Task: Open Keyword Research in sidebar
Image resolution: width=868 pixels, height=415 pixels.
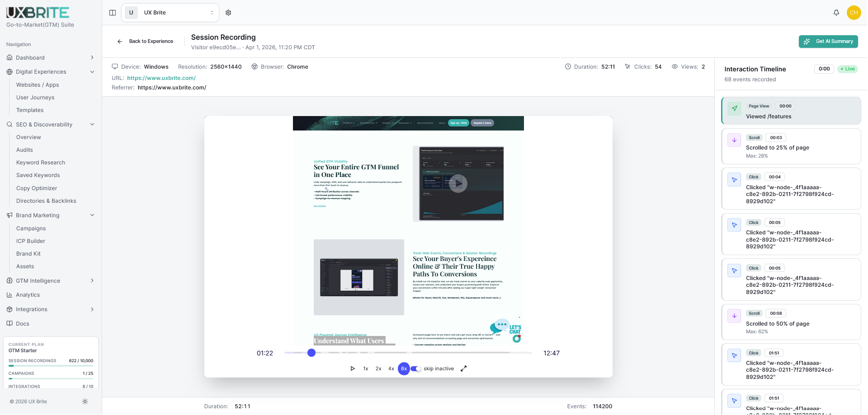Action: pos(41,163)
